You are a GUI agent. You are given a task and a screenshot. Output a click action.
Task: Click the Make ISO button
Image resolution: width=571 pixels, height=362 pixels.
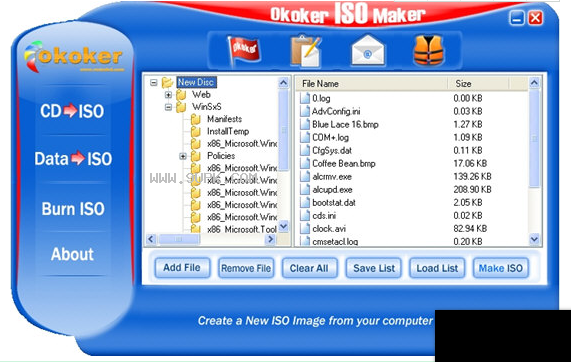click(x=500, y=268)
